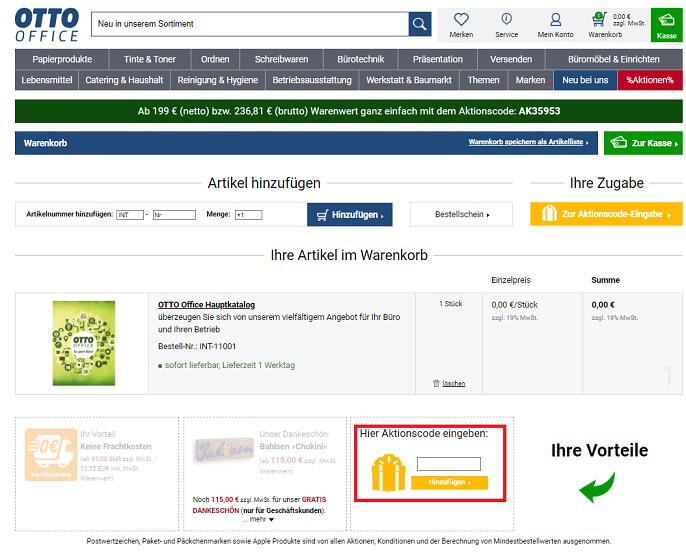Click the Bestell-Nr.: INT-11001 text
Image resolution: width=686 pixels, height=554 pixels.
(x=197, y=346)
